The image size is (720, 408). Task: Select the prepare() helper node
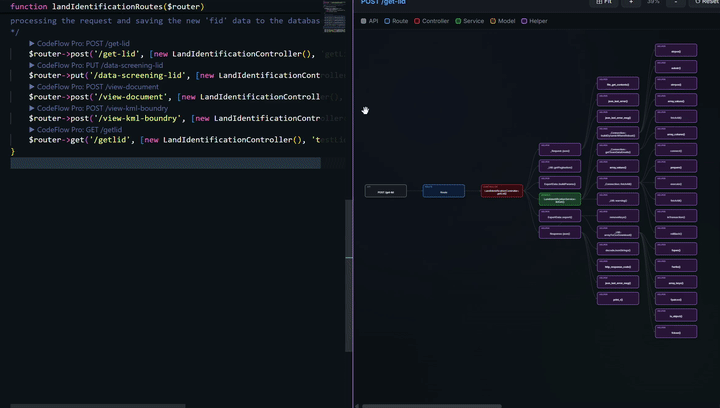(676, 166)
